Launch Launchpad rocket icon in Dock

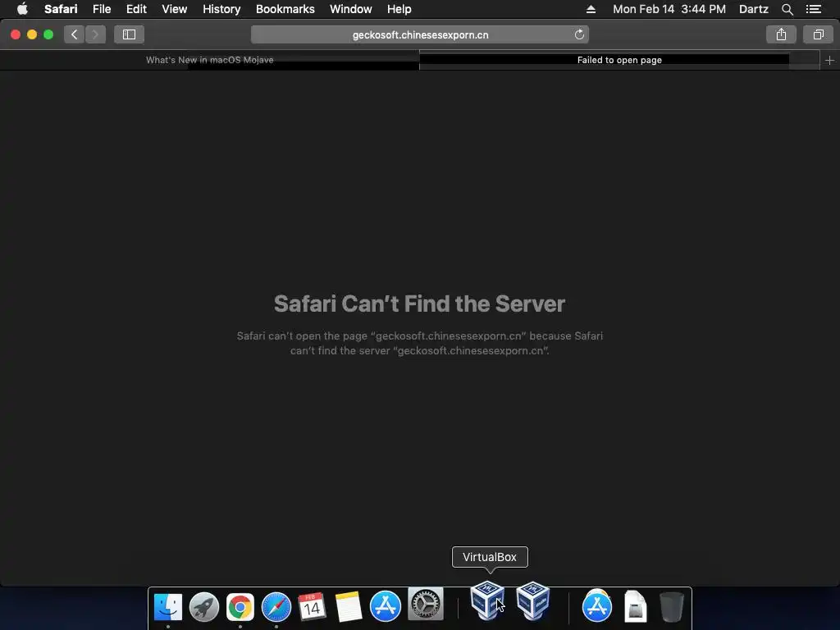pyautogui.click(x=204, y=607)
